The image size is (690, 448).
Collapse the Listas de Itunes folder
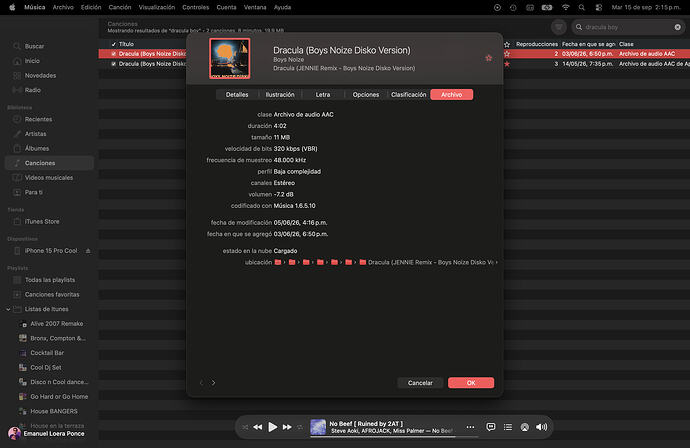tap(8, 309)
